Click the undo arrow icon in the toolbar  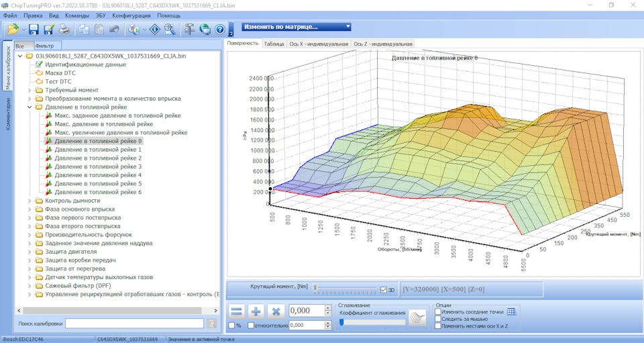coord(114,29)
